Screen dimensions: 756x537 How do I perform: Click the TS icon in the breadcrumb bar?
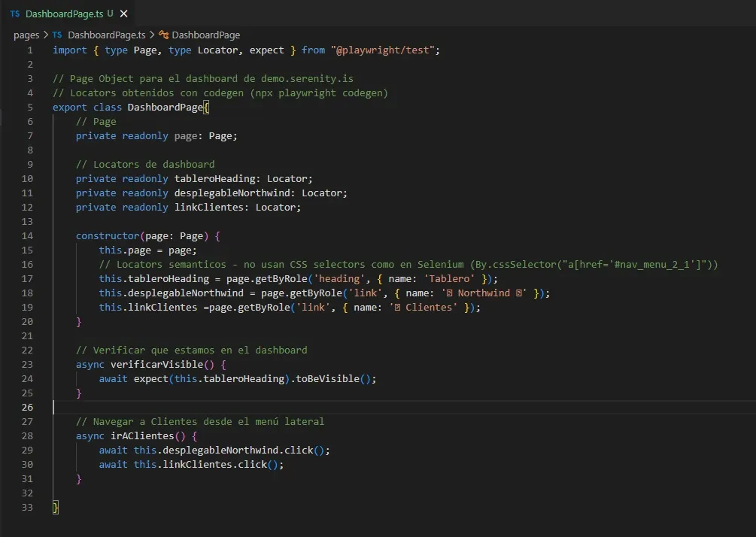tap(57, 35)
